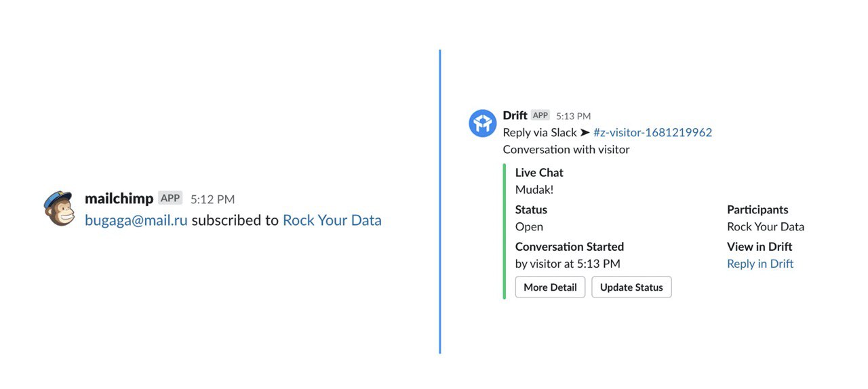868x389 pixels.
Task: Click the mailchimp sender name
Action: [119, 199]
